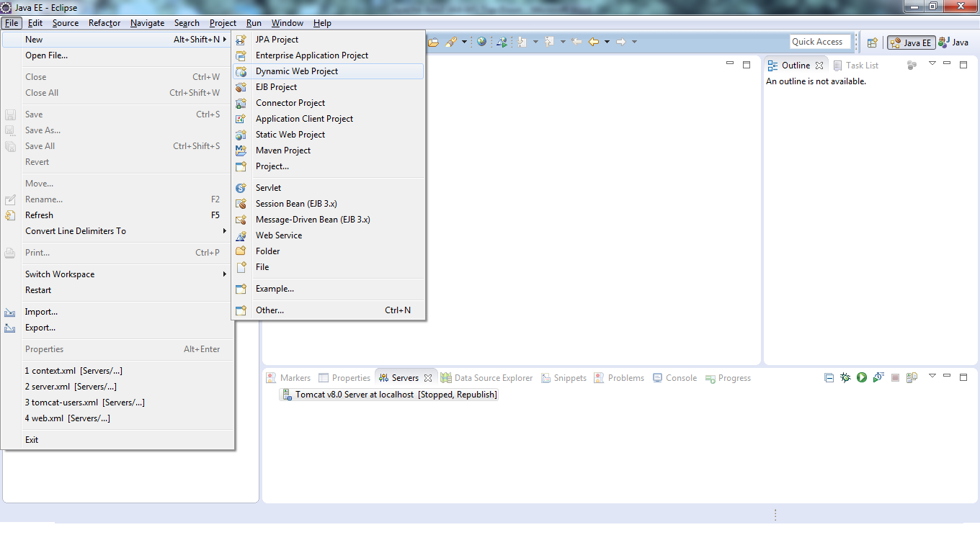Screen dimensions: 980x553
Task: Open the Servers panel view menu triangle
Action: pyautogui.click(x=932, y=376)
